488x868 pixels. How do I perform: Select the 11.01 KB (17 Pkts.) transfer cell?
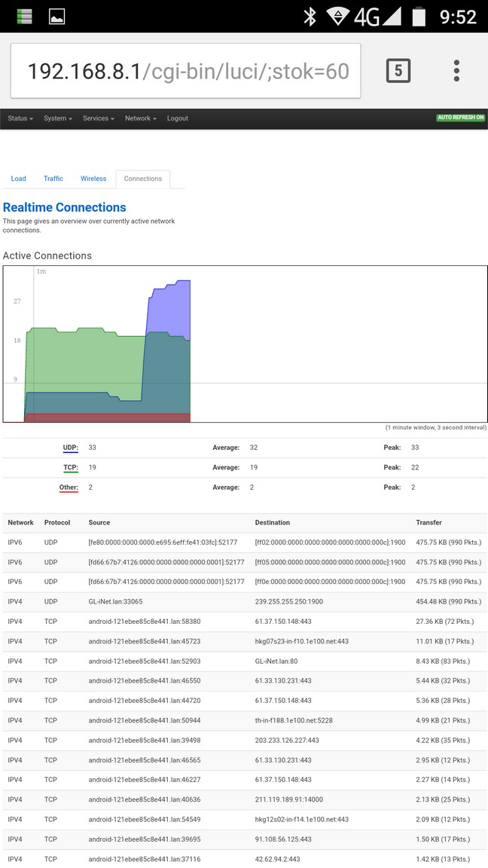coord(445,642)
